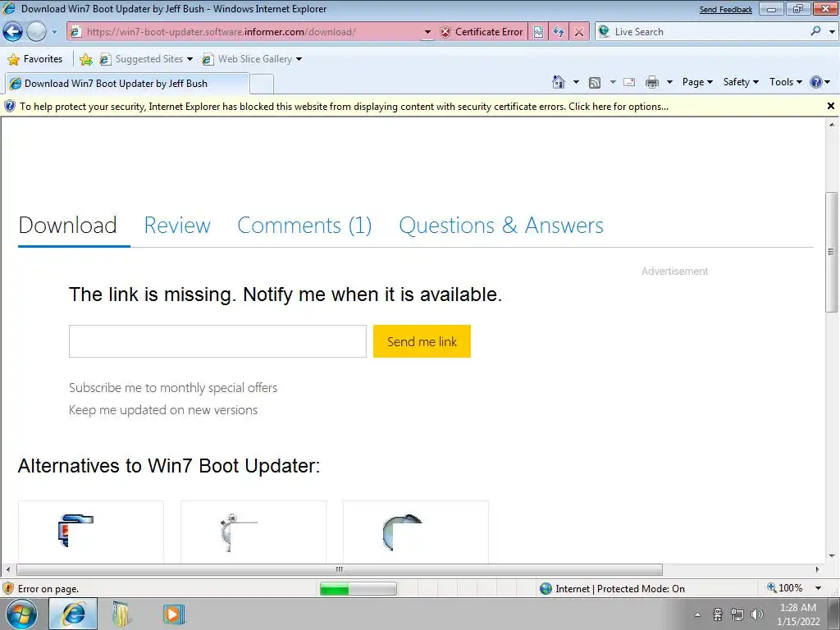Open the Safety menu
This screenshot has height=630, width=840.
pos(741,82)
